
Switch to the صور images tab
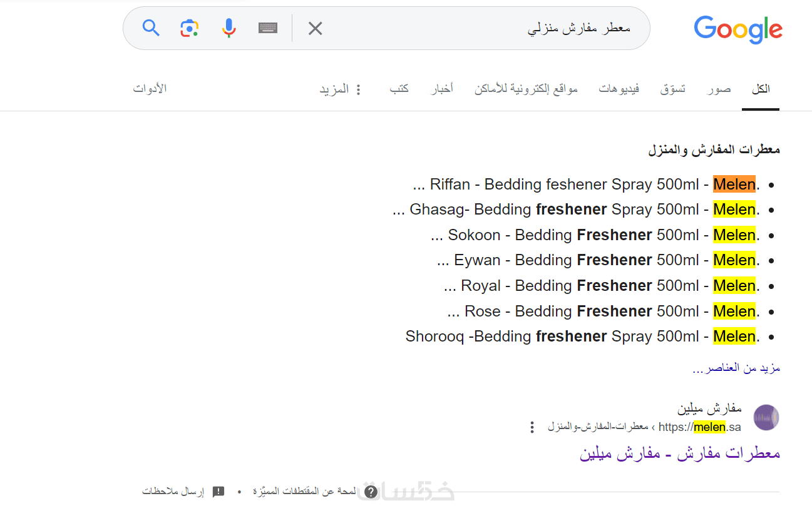tap(719, 89)
